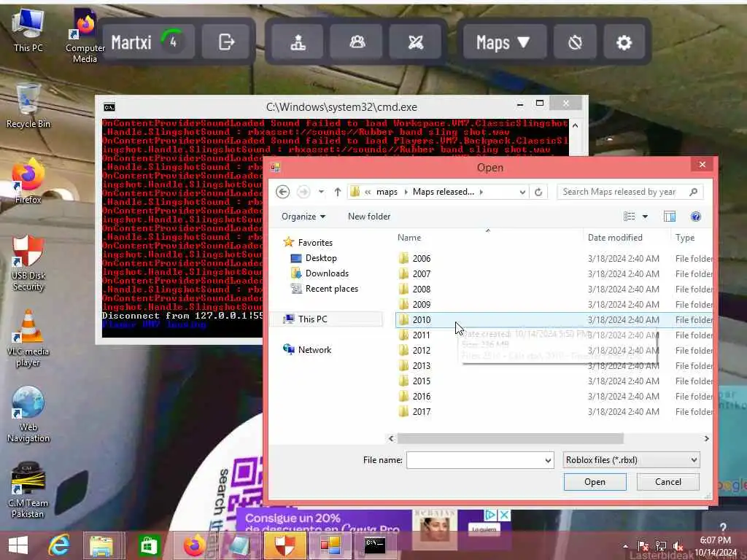The width and height of the screenshot is (747, 560).
Task: Select the 2017 folder
Action: [554, 411]
